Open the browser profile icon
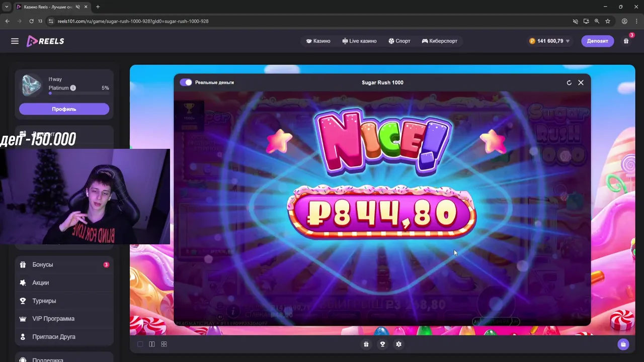Screen dimensions: 644x362 (624, 21)
